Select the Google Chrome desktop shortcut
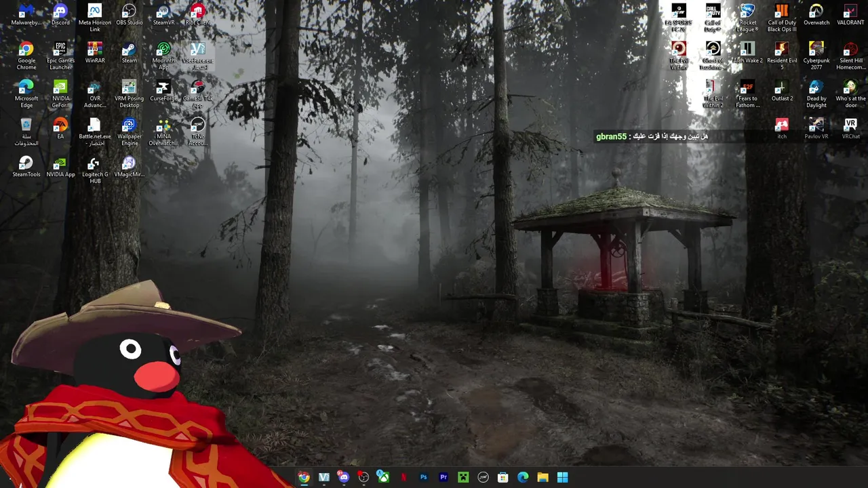 click(x=26, y=56)
